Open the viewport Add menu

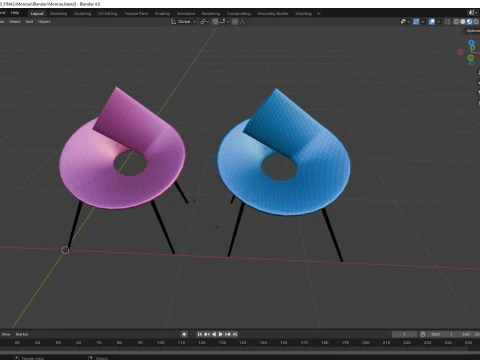29,22
